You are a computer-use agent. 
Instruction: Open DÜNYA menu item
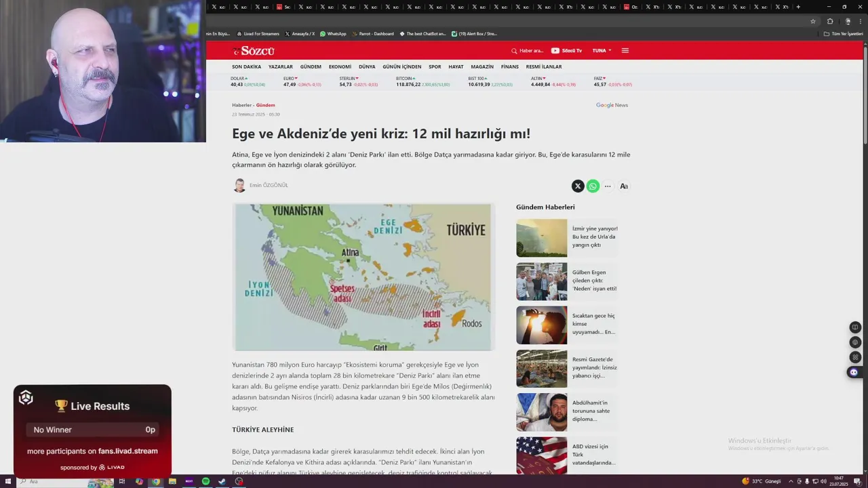pos(367,66)
